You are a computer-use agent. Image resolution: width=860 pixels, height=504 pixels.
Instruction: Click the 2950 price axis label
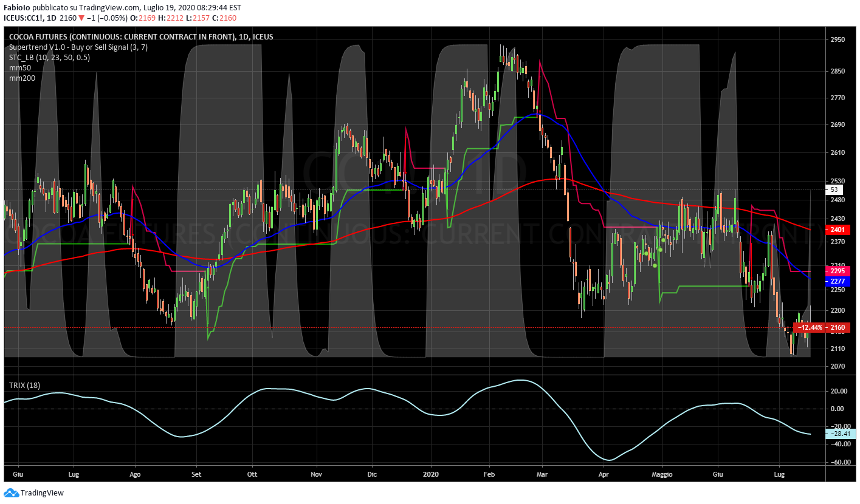click(838, 39)
